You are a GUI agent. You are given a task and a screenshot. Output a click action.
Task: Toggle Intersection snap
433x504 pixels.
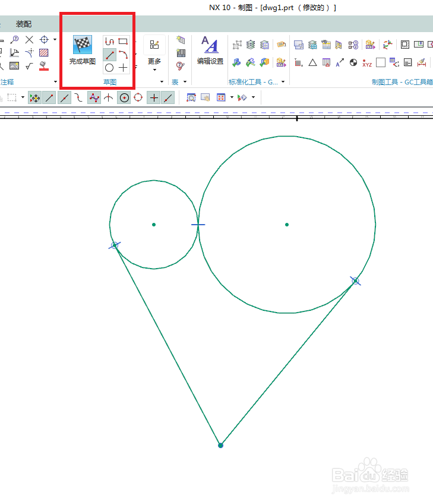click(x=109, y=97)
